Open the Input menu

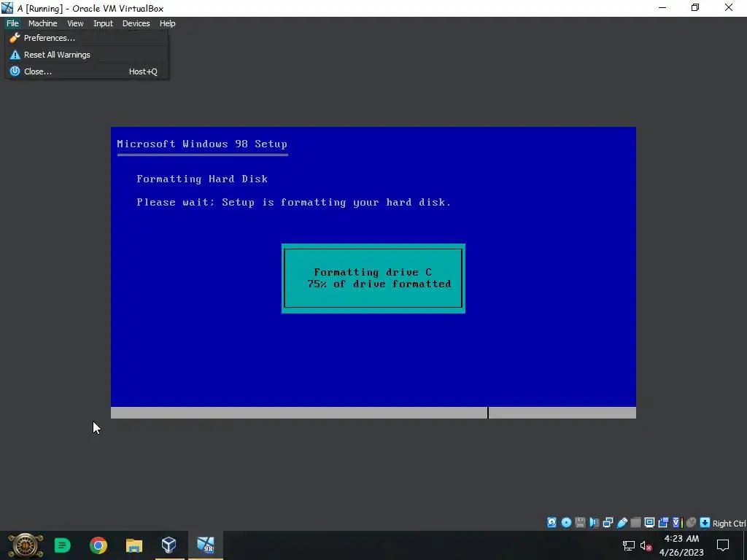tap(103, 23)
